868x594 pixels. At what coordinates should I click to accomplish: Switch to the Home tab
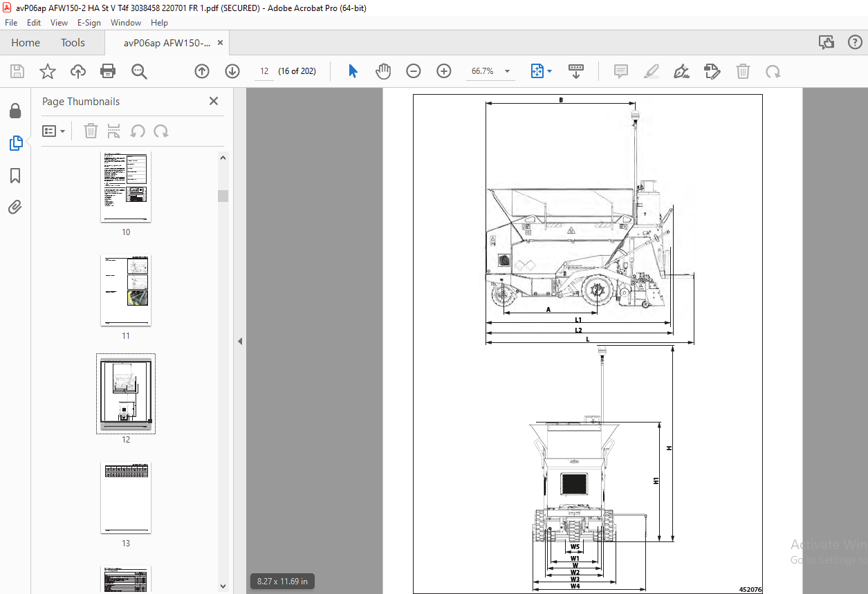click(26, 43)
